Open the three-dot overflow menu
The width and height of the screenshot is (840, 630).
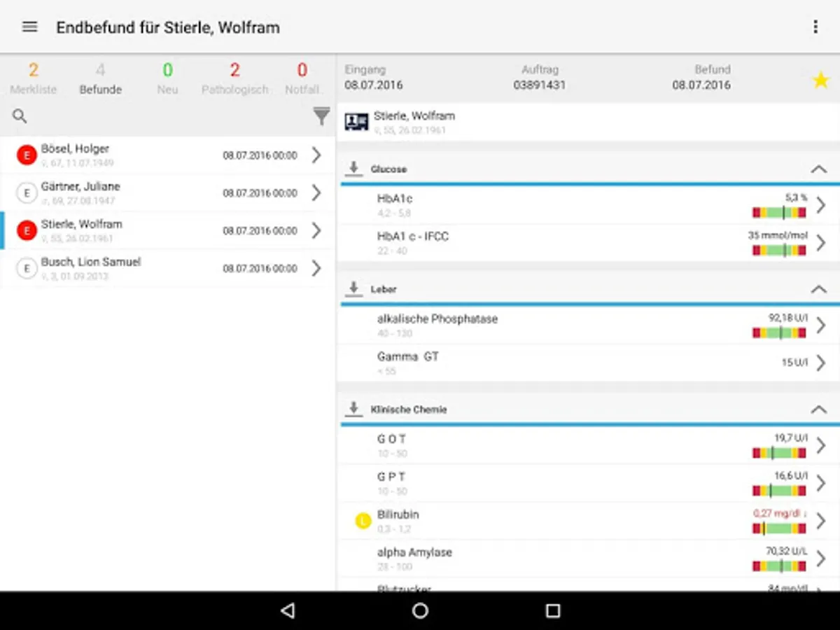(x=815, y=27)
